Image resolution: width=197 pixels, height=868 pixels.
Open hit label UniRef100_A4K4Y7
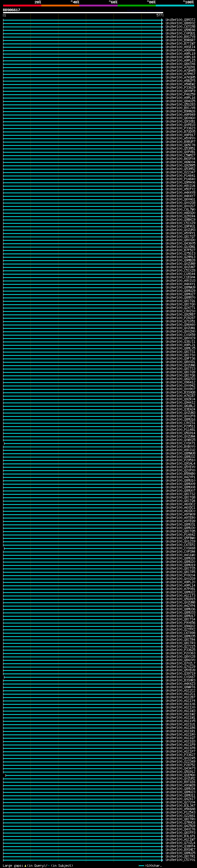click(x=180, y=196)
